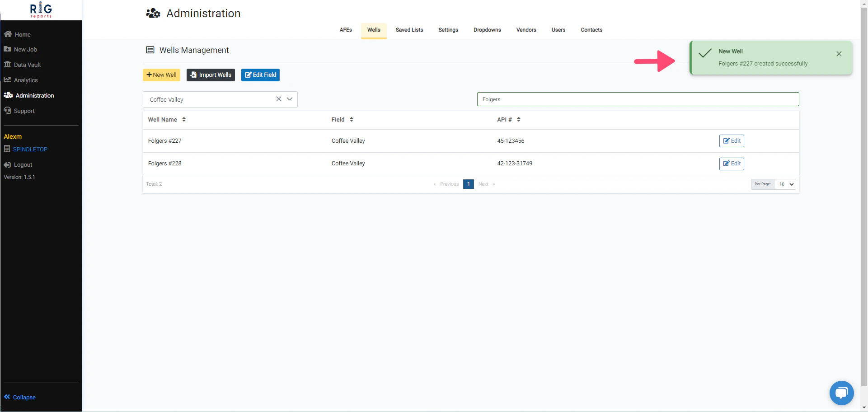Click the Folgers #227 well name cell
This screenshot has width=868, height=412.
pyautogui.click(x=164, y=141)
